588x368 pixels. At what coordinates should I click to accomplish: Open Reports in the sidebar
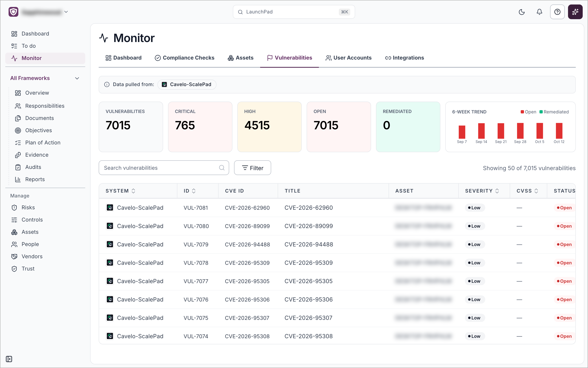point(49,179)
